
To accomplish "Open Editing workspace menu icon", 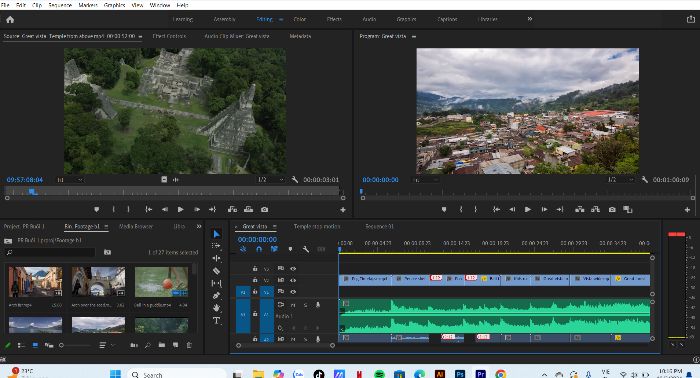I will tap(281, 20).
